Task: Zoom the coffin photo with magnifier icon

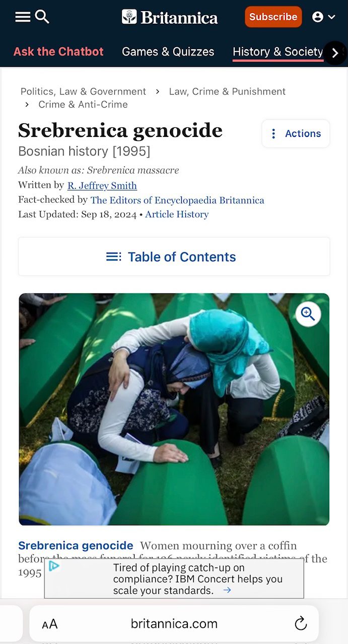Action: 308,314
